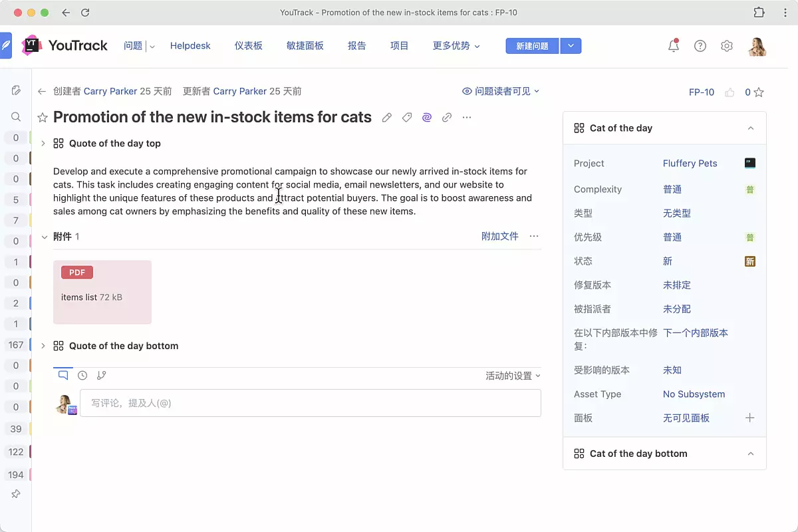Click the comment input field

[x=311, y=403]
